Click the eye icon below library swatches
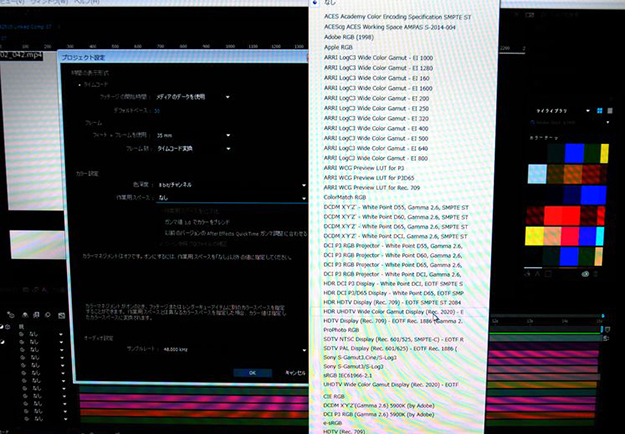This screenshot has width=625, height=434. point(585,274)
